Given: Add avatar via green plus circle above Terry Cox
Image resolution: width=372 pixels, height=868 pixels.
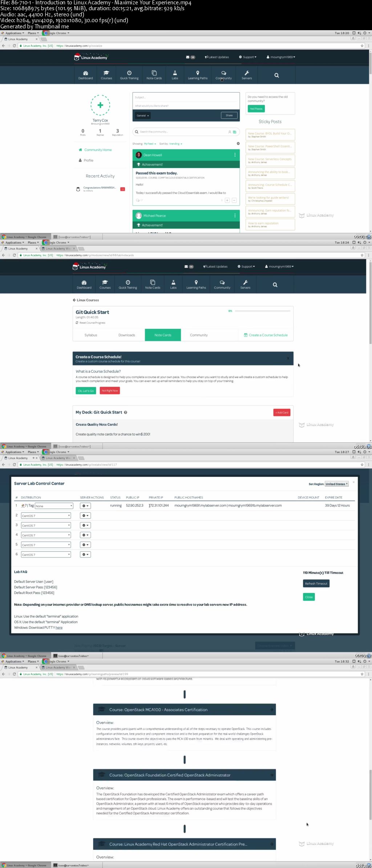Looking at the screenshot, I should point(100,105).
